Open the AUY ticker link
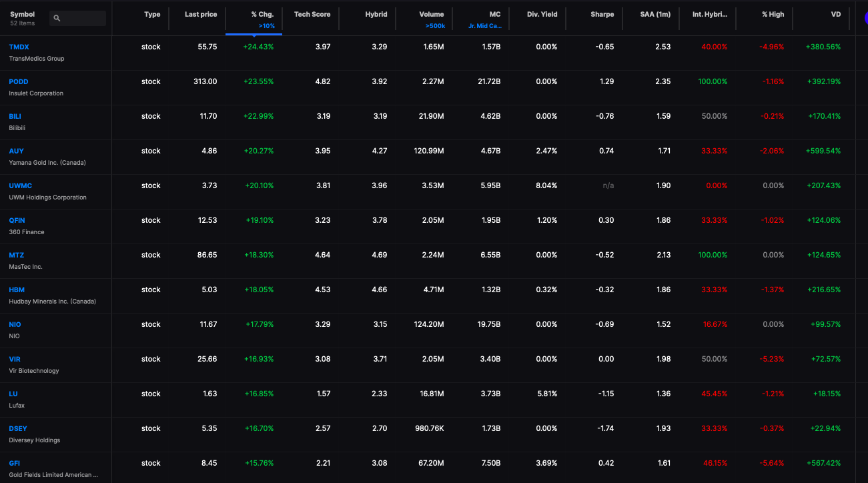The height and width of the screenshot is (483, 868). [16, 151]
